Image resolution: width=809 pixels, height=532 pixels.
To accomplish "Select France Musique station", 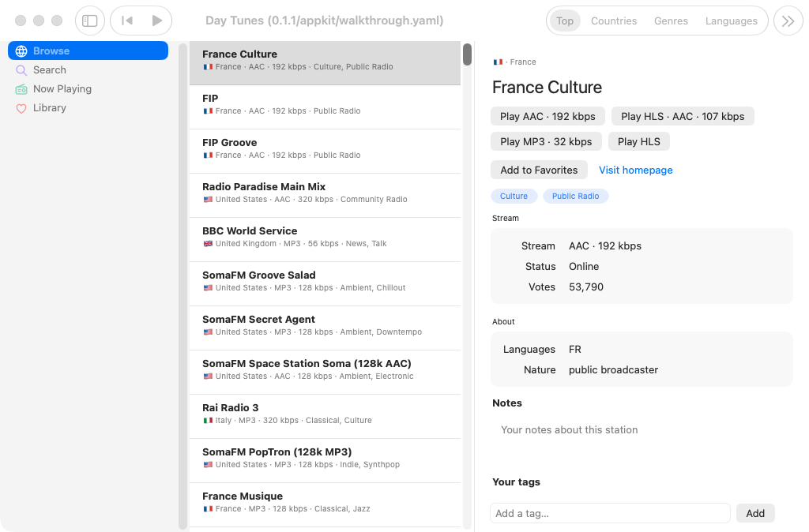I will coord(325,504).
